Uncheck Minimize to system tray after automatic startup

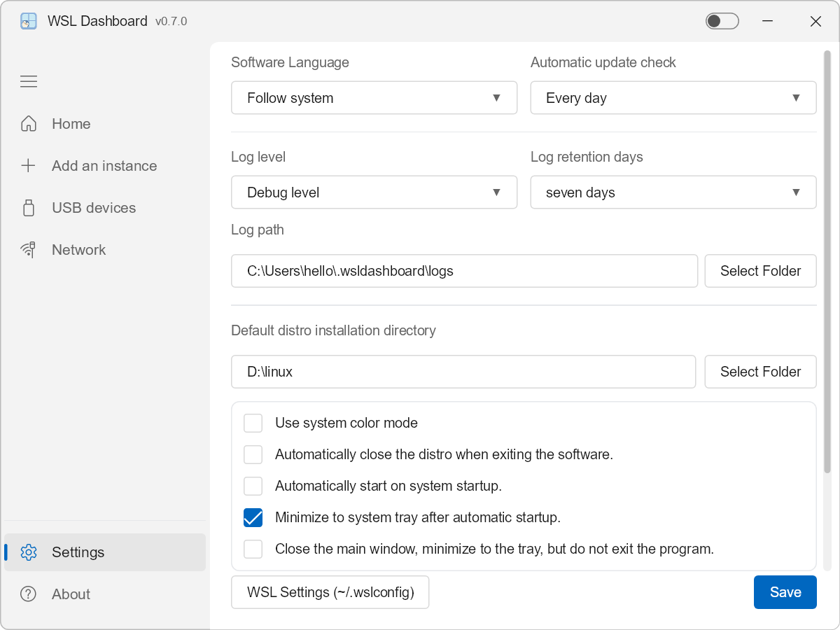253,517
